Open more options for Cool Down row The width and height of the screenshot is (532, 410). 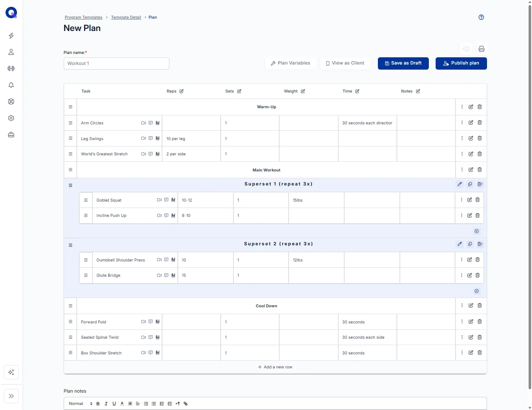(x=462, y=306)
